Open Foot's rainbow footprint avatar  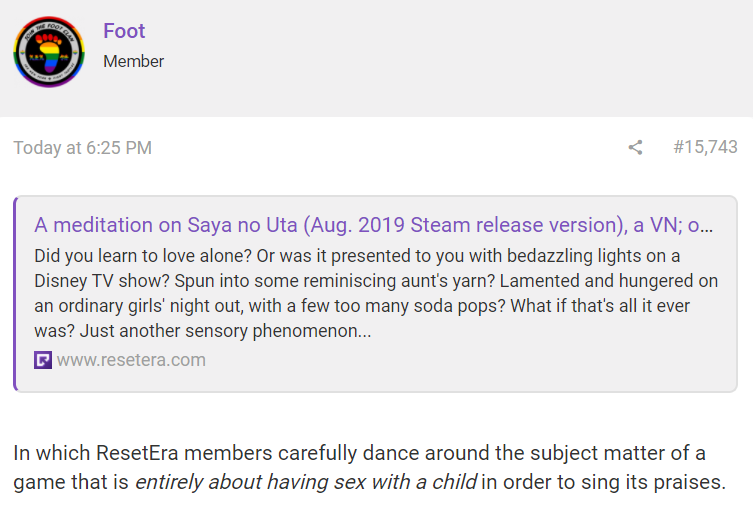point(49,52)
